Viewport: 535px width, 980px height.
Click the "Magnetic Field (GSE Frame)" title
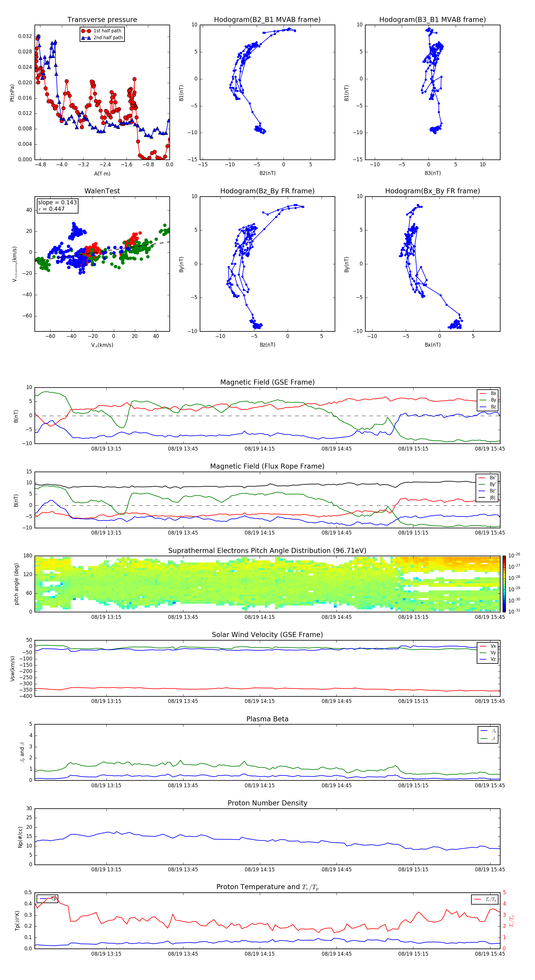[267, 382]
